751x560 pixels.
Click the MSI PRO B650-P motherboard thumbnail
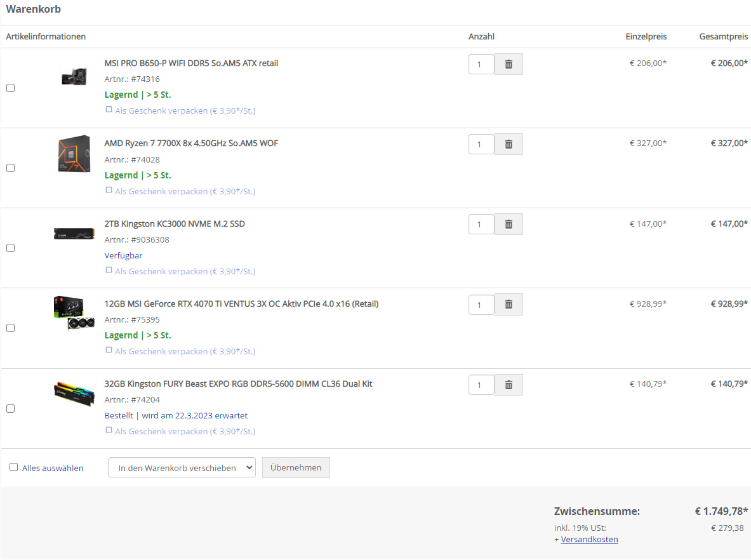[74, 77]
